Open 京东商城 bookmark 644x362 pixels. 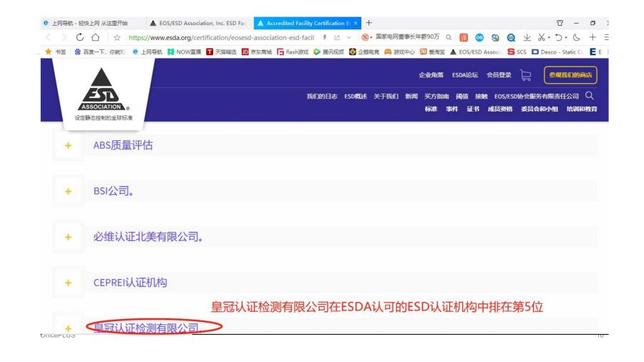click(257, 52)
